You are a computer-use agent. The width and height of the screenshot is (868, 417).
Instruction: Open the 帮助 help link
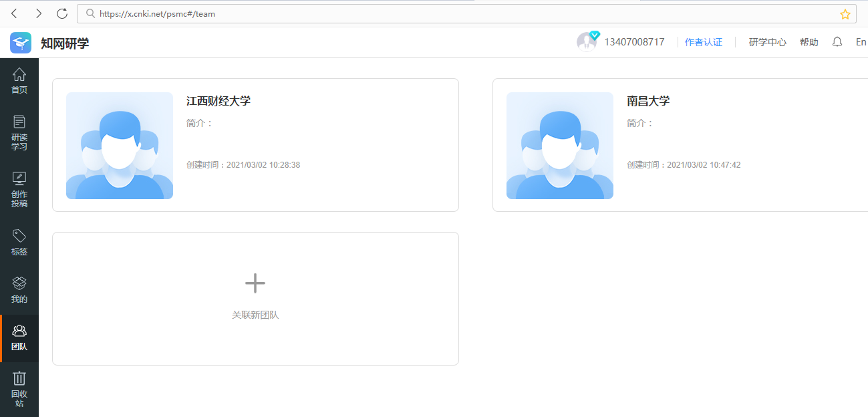click(809, 42)
